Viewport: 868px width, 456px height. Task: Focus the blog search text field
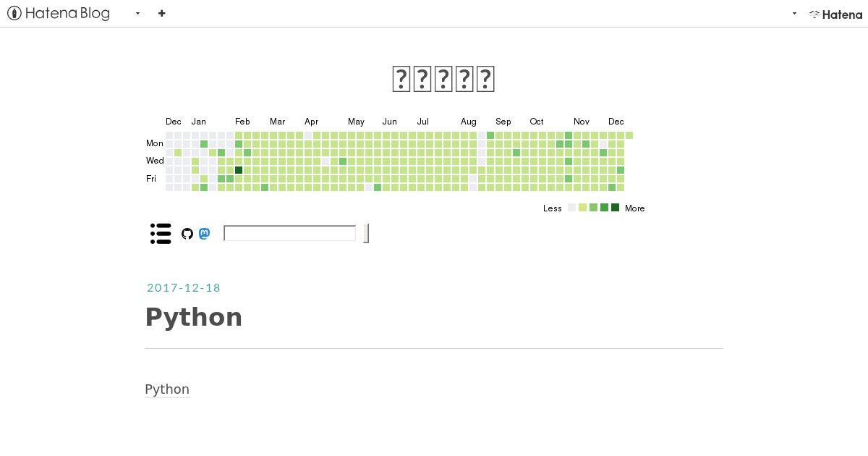pos(289,233)
